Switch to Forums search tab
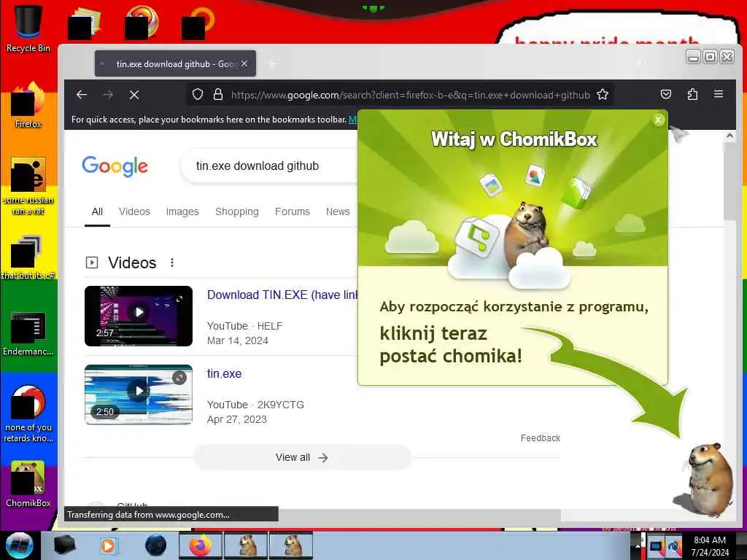Image resolution: width=747 pixels, height=560 pixels. (x=293, y=211)
